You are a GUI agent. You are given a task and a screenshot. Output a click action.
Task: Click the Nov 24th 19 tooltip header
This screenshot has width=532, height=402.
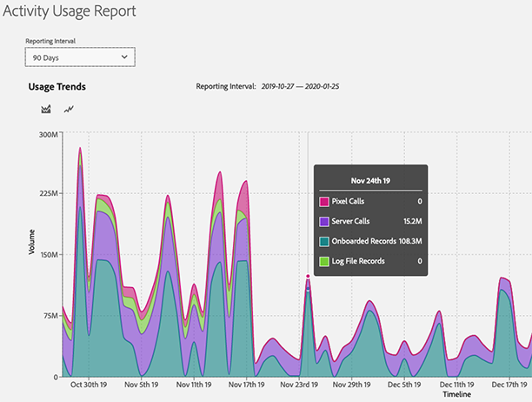pos(370,181)
